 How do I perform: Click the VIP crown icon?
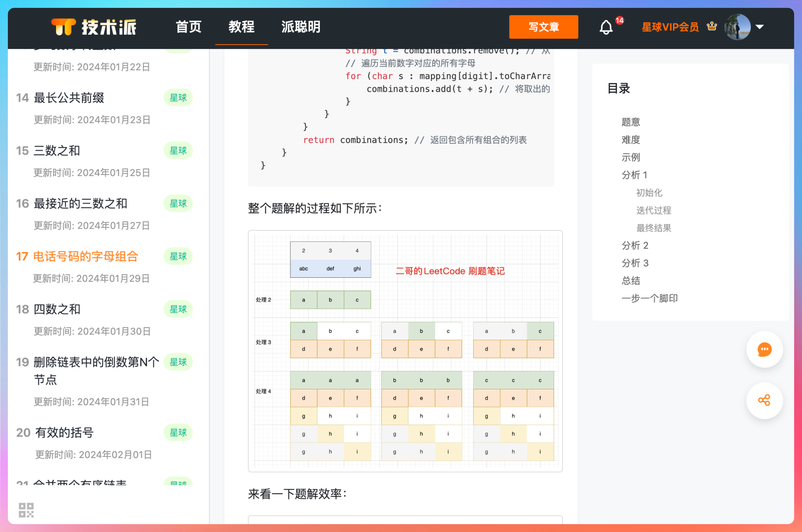coord(712,26)
